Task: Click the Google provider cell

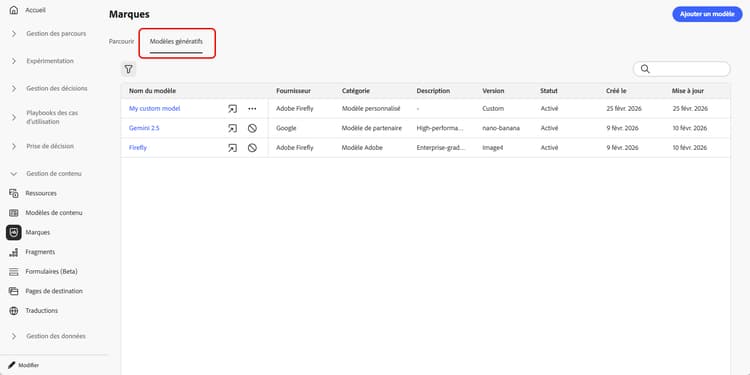Action: coord(286,128)
